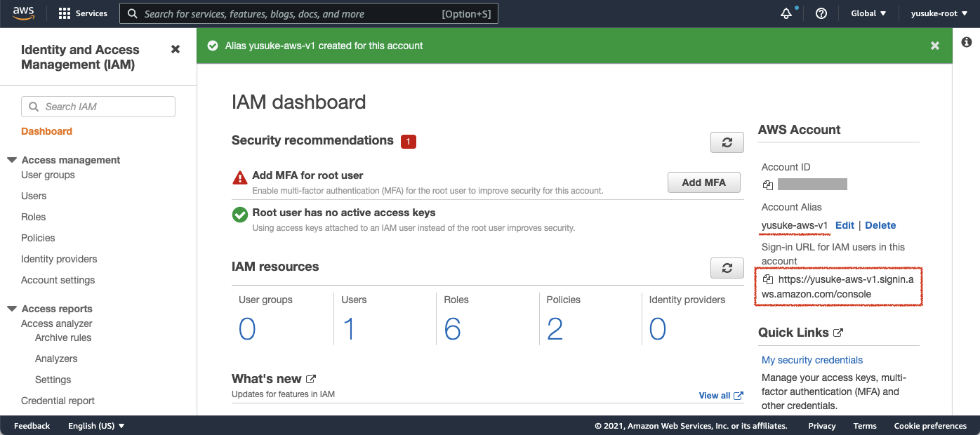
Task: Open Archive rules in the sidebar
Action: [63, 337]
